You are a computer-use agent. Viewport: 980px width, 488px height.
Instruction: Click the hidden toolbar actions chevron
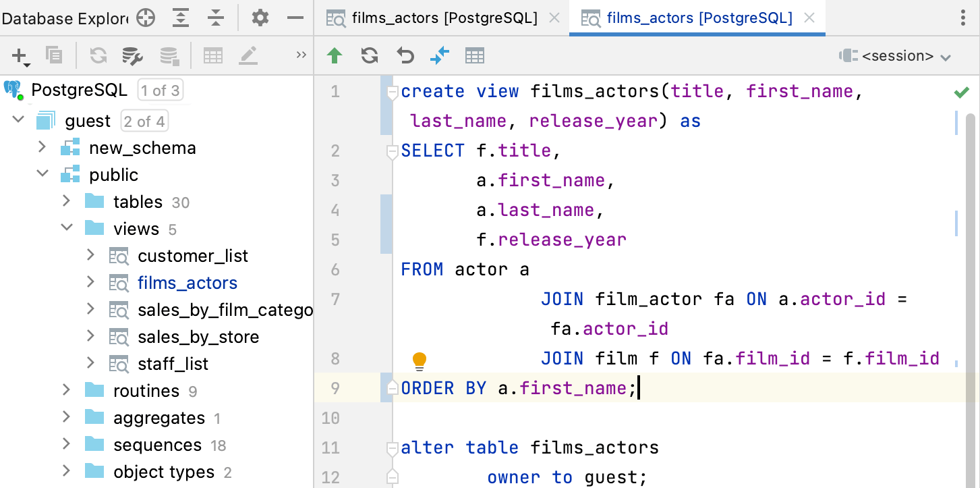(x=301, y=55)
